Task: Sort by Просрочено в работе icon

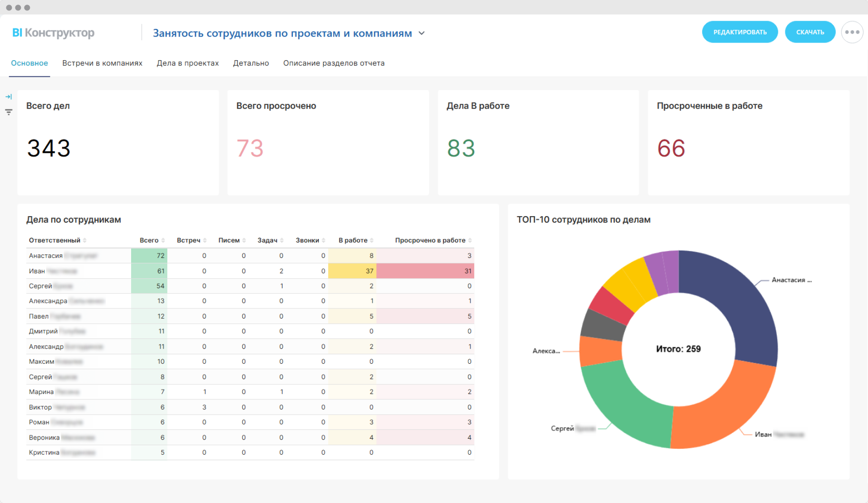Action: [470, 241]
